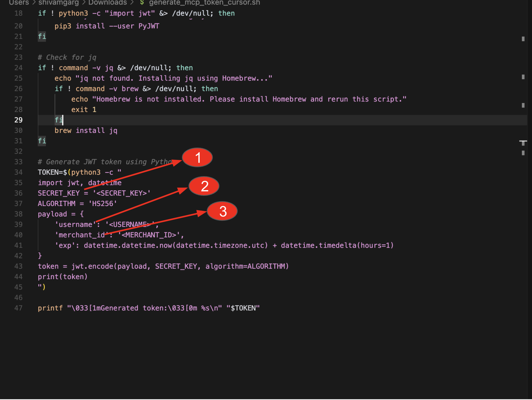Click the highlighted fi keyword on line 31
The image size is (532, 400).
(42, 141)
